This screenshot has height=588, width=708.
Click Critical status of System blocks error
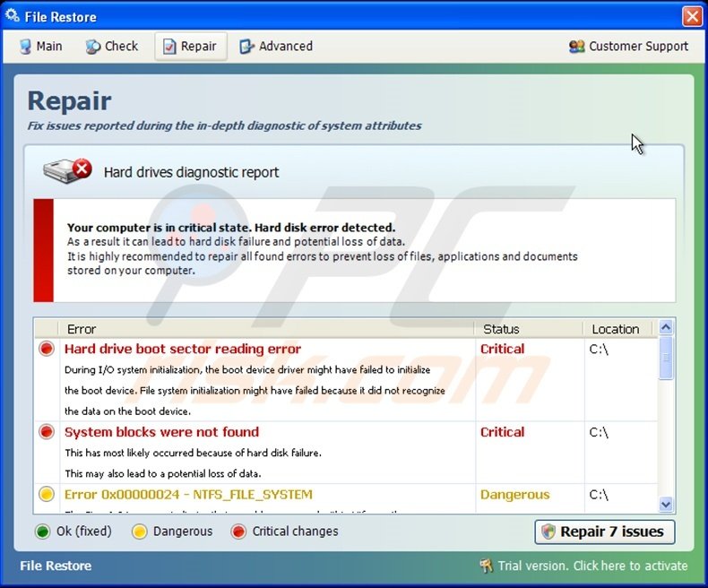(502, 432)
